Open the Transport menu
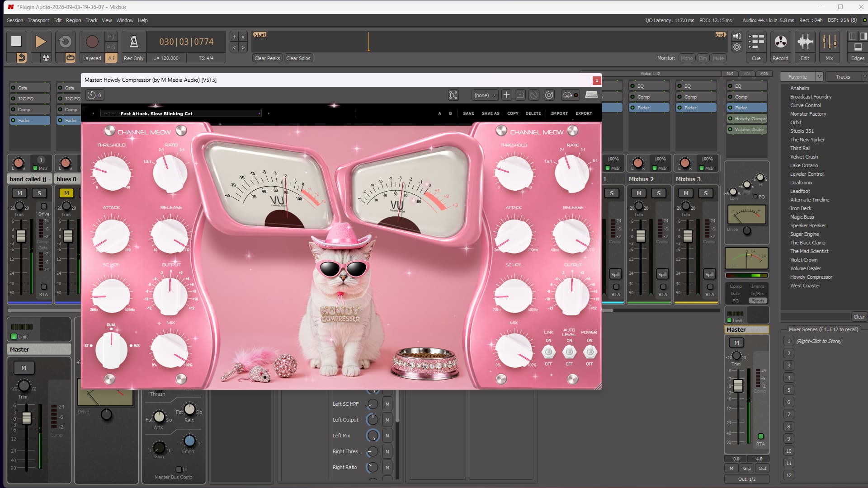This screenshot has width=868, height=488. coord(38,20)
